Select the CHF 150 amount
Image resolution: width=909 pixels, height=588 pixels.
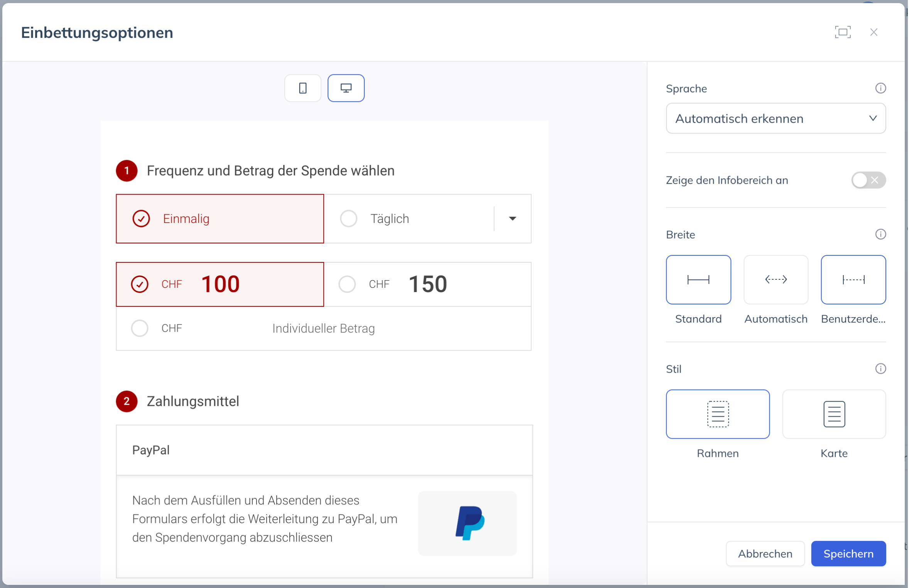427,284
